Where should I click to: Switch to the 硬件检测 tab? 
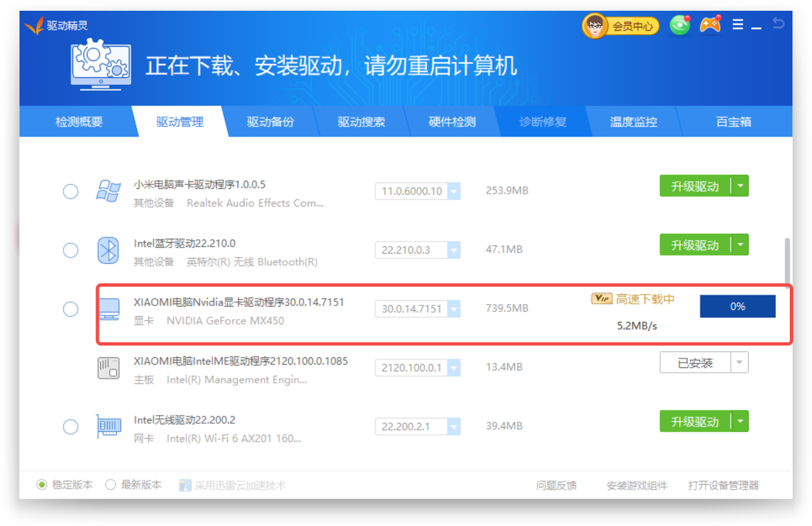452,122
